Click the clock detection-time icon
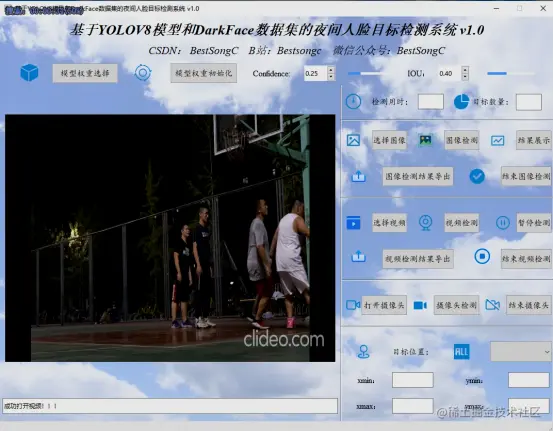 click(353, 102)
